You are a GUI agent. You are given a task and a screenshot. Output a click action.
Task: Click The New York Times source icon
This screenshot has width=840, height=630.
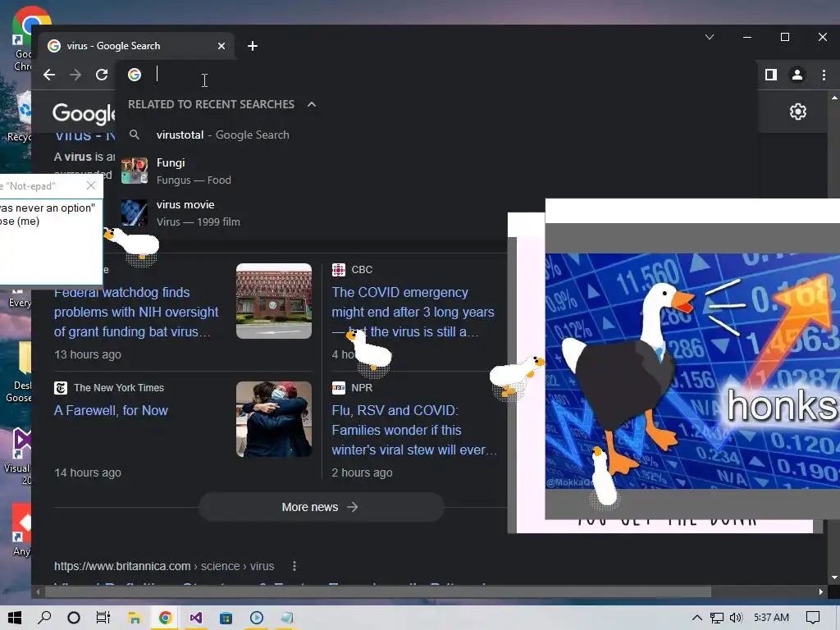pyautogui.click(x=61, y=388)
